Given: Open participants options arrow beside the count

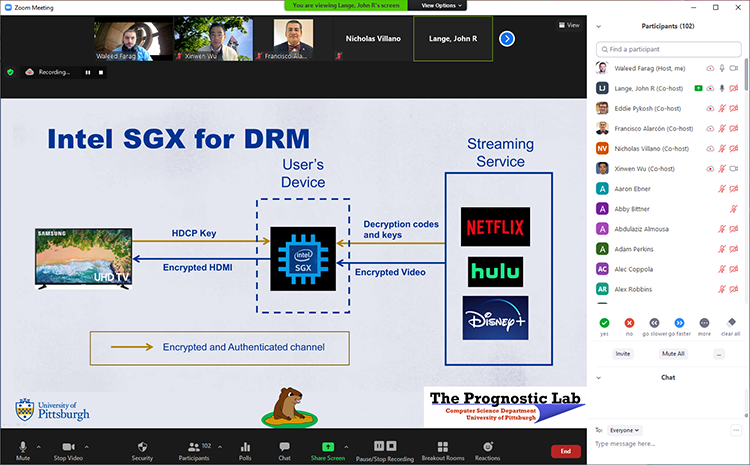Looking at the screenshot, I should point(220,447).
